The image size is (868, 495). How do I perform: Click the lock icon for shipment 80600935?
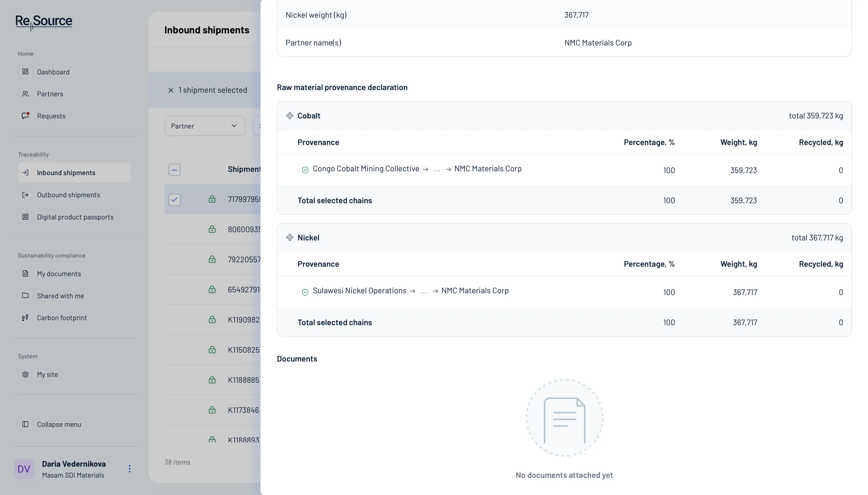tap(212, 229)
